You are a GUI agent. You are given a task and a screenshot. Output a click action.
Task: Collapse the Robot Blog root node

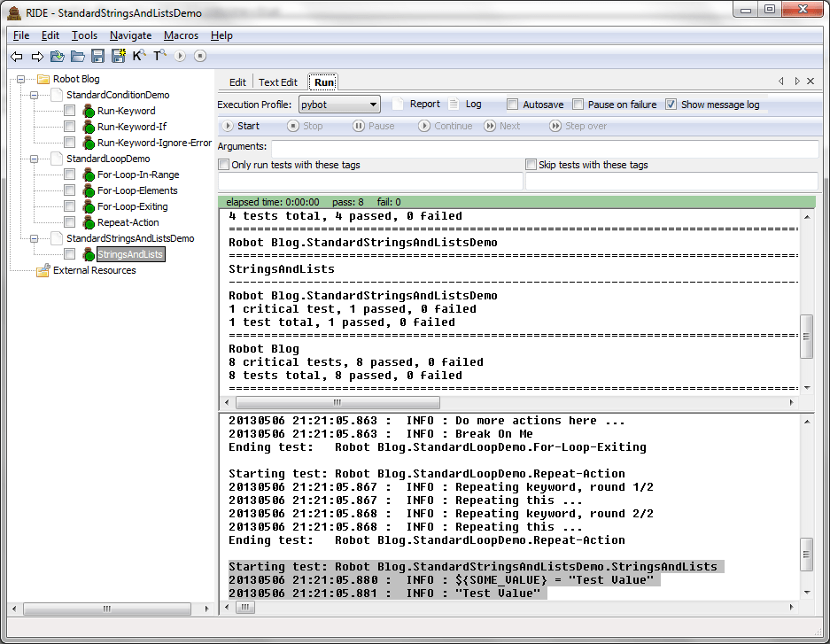pyautogui.click(x=19, y=79)
